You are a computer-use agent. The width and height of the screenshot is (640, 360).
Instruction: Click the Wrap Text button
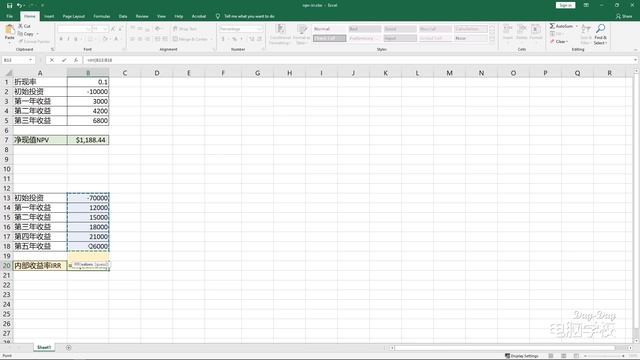click(185, 29)
